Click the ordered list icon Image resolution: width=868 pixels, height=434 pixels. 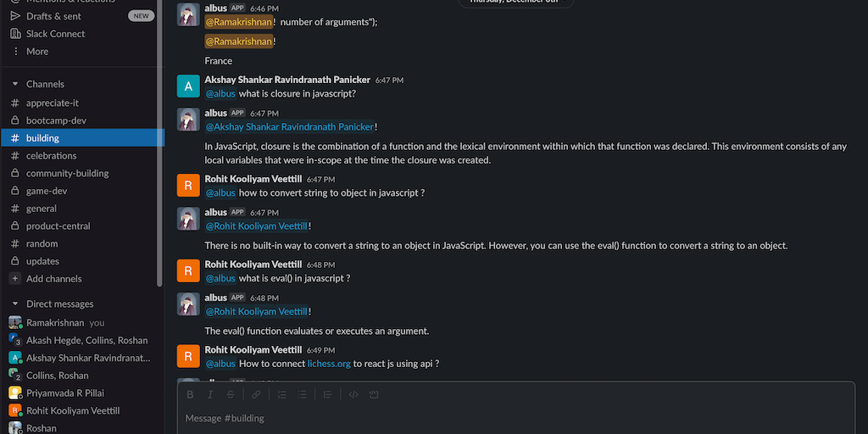282,394
